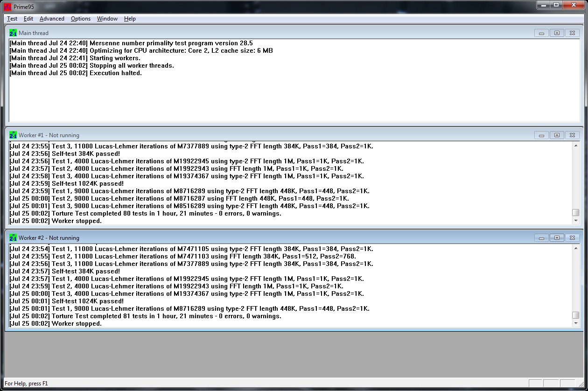
Task: Click Worker #1 scrollbar thumb
Action: (x=575, y=213)
